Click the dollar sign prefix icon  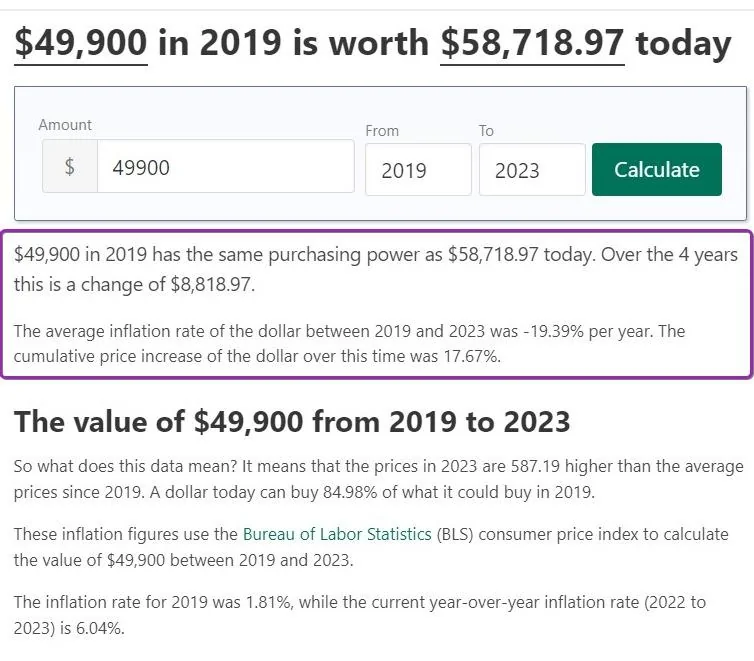tap(70, 166)
